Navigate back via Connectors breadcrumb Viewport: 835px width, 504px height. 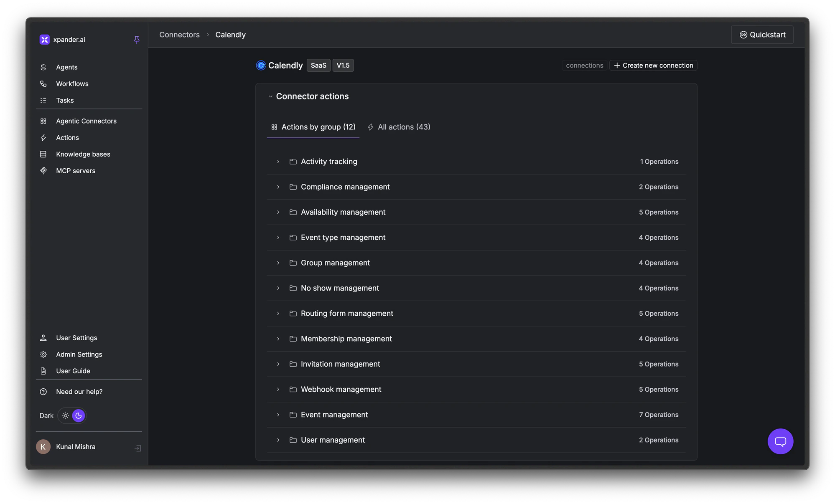(179, 35)
